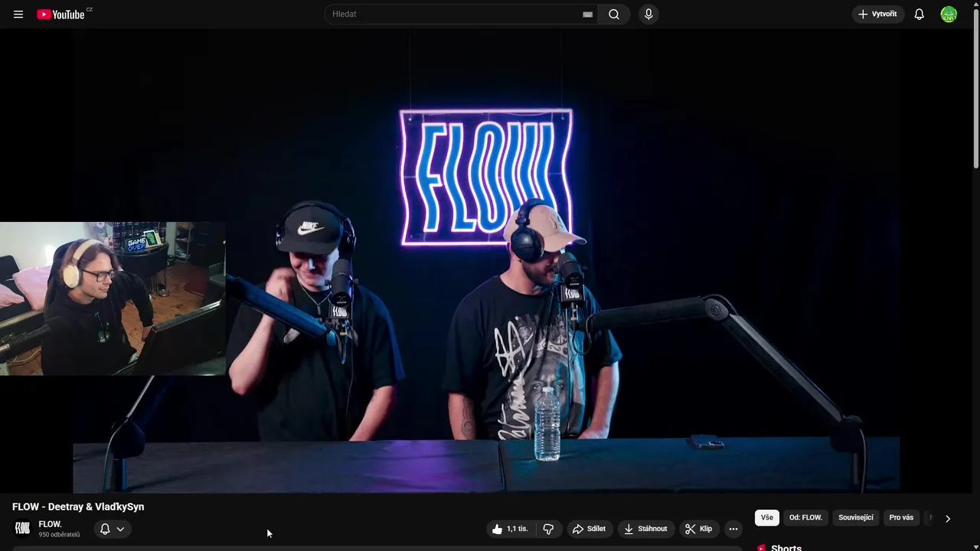Start voice search with the microphone
Image resolution: width=980 pixels, height=551 pixels.
[648, 14]
